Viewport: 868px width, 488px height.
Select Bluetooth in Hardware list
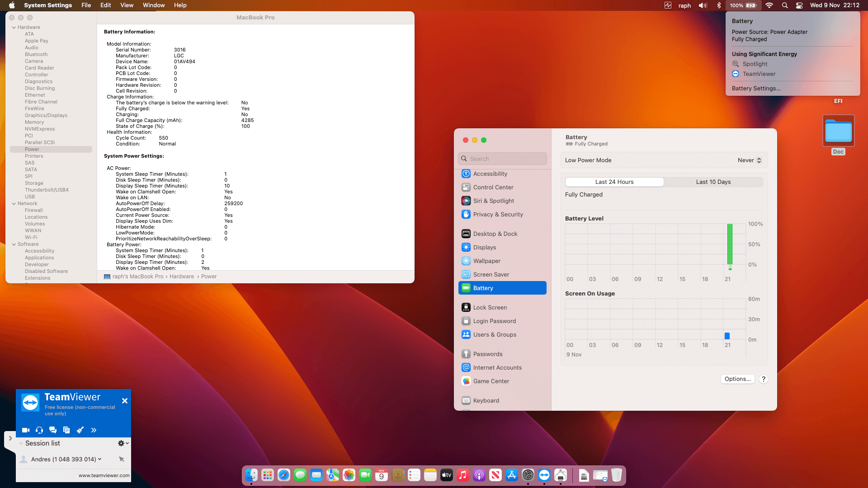[x=36, y=55]
